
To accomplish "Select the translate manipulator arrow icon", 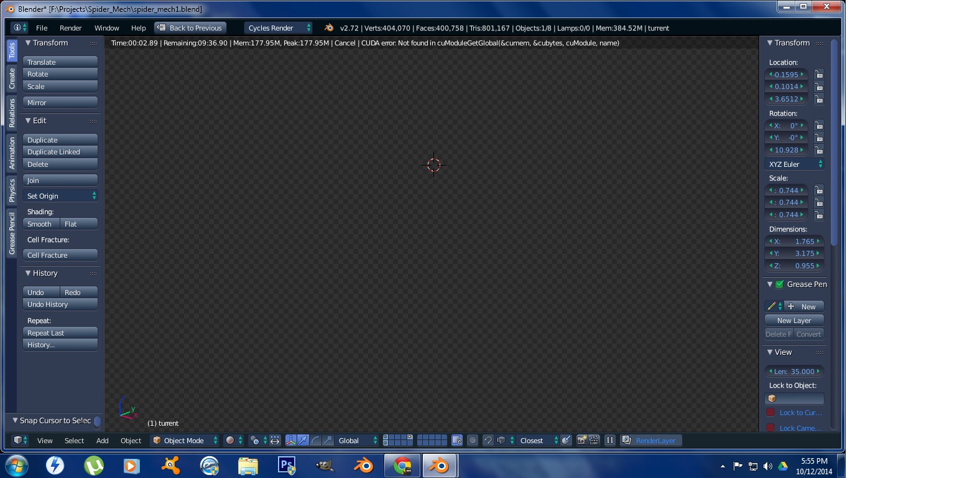I will coord(303,441).
